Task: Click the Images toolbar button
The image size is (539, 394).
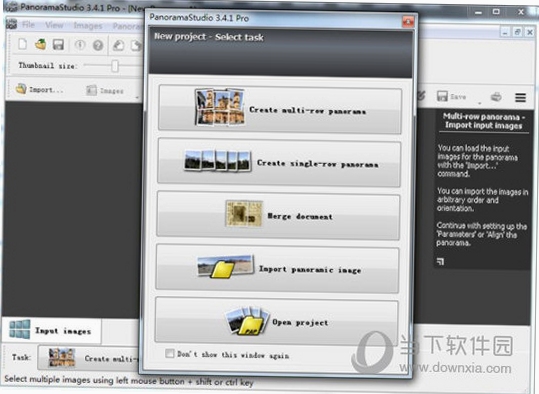Action: point(104,91)
